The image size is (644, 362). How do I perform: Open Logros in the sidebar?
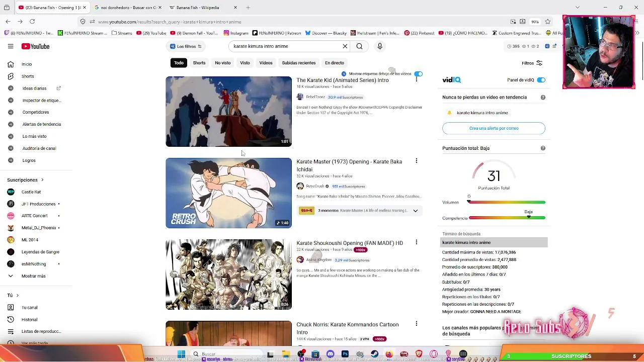point(29,160)
